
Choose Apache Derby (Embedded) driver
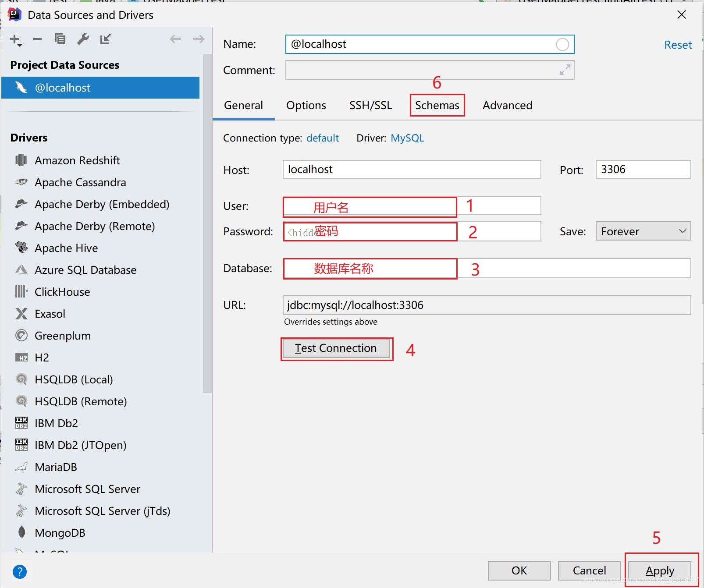pos(100,204)
